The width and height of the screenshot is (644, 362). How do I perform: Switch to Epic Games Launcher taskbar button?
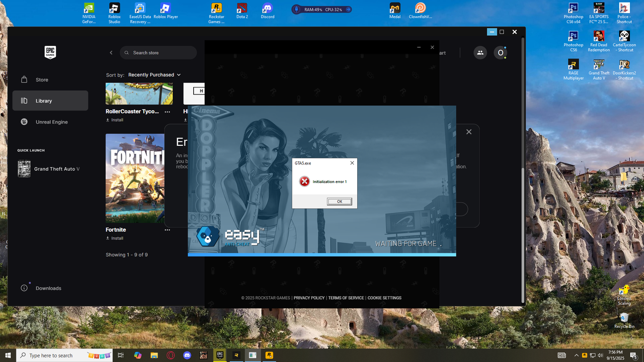coord(219,355)
